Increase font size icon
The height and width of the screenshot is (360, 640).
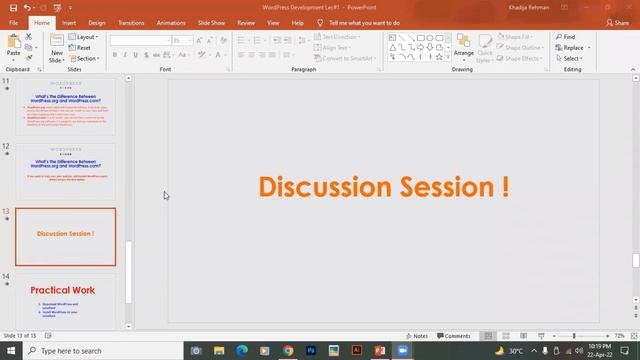199,40
